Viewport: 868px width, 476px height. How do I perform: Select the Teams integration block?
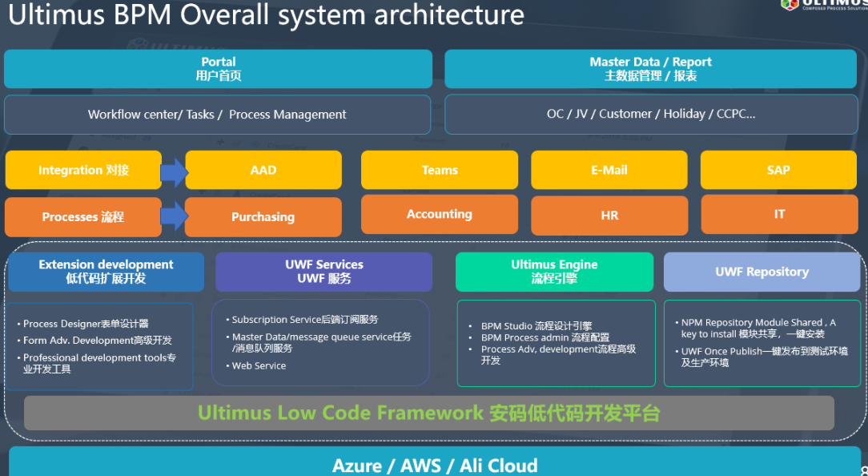(440, 170)
